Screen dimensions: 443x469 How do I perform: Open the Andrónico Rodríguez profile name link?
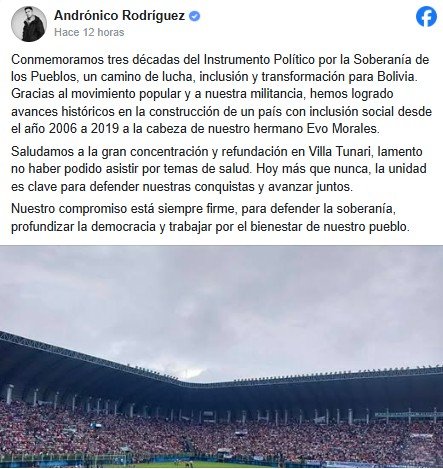[x=119, y=16]
